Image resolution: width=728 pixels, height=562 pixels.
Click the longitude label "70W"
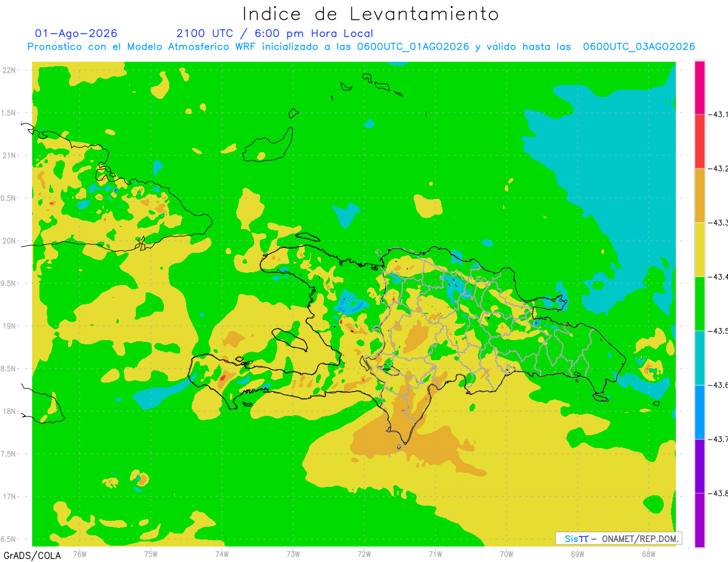coord(506,554)
